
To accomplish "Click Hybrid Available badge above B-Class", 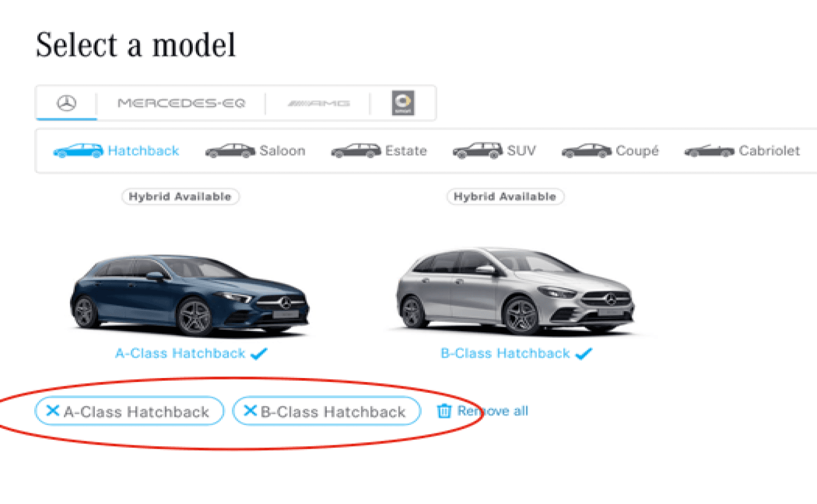I will pos(506,197).
